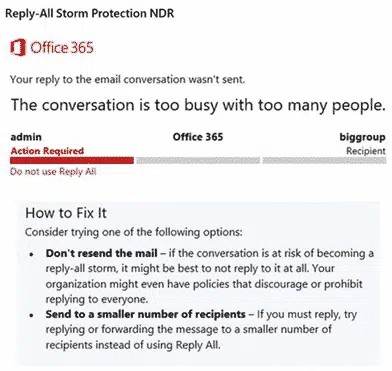Click the red Action Required text
The height and width of the screenshot is (371, 392).
[47, 151]
